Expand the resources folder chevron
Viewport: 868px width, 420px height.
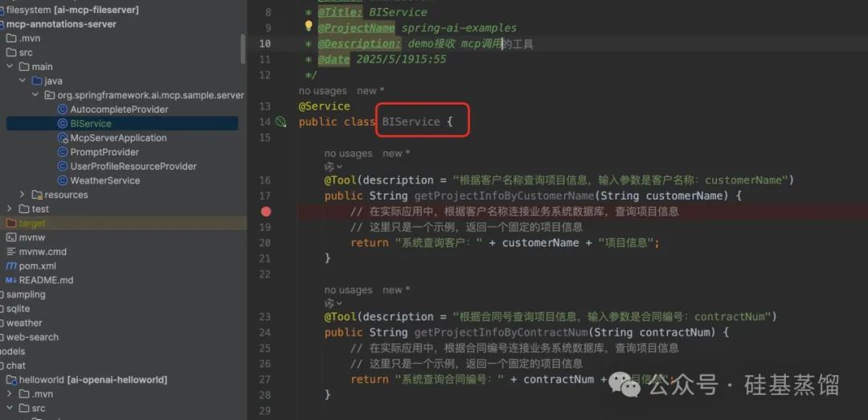(23, 195)
